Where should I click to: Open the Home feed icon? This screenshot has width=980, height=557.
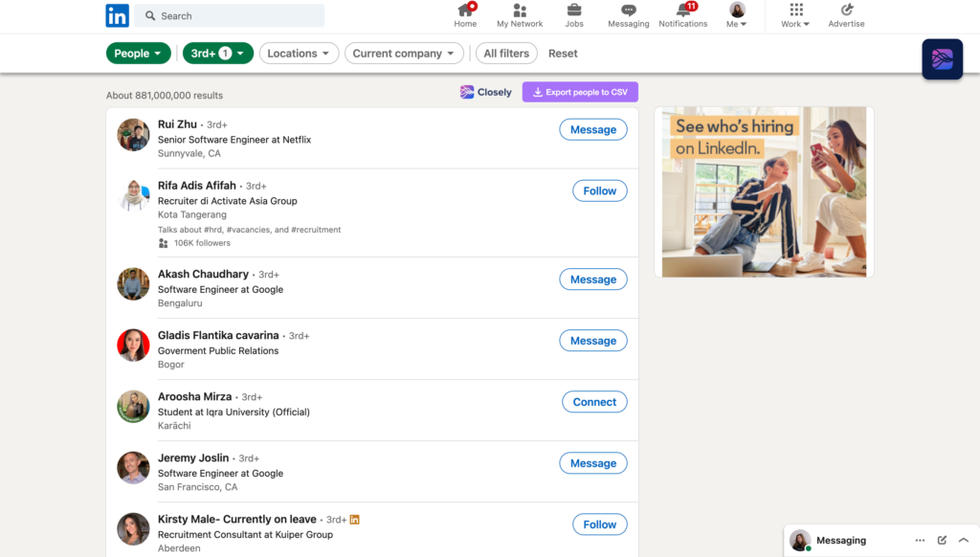pos(465,11)
